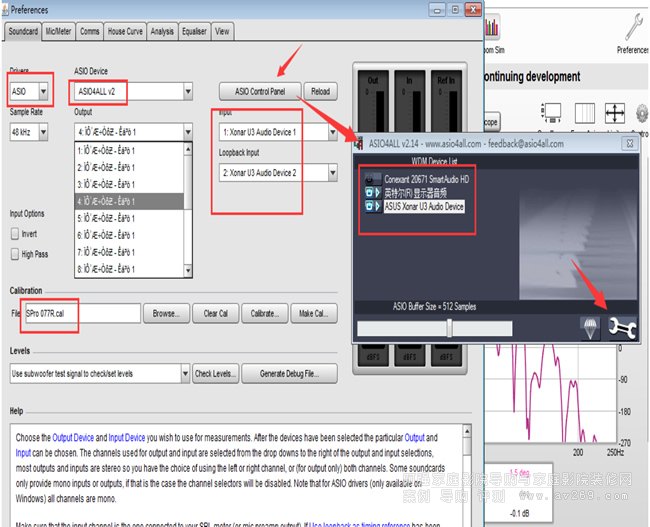Open ASIO4ALL advanced settings wrench icon
The image size is (650, 527).
[623, 326]
